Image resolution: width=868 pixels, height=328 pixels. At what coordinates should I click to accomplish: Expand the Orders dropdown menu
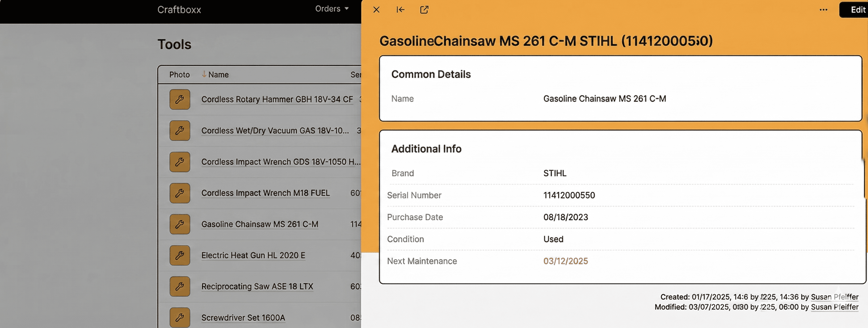331,9
